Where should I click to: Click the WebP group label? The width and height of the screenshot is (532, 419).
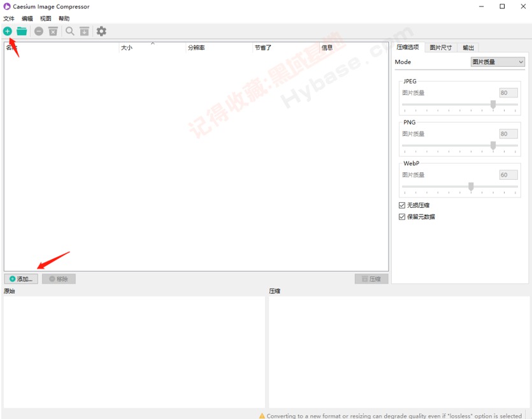(411, 163)
